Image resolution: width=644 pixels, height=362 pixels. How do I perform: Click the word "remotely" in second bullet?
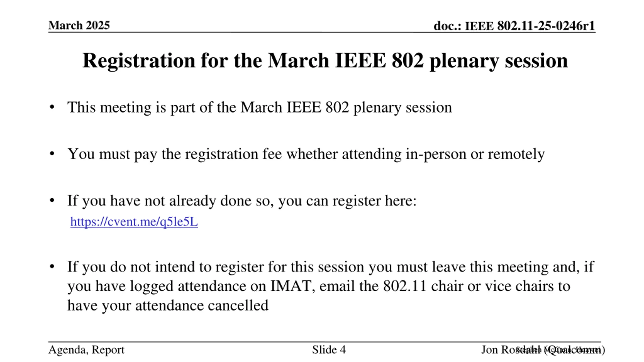pyautogui.click(x=516, y=154)
